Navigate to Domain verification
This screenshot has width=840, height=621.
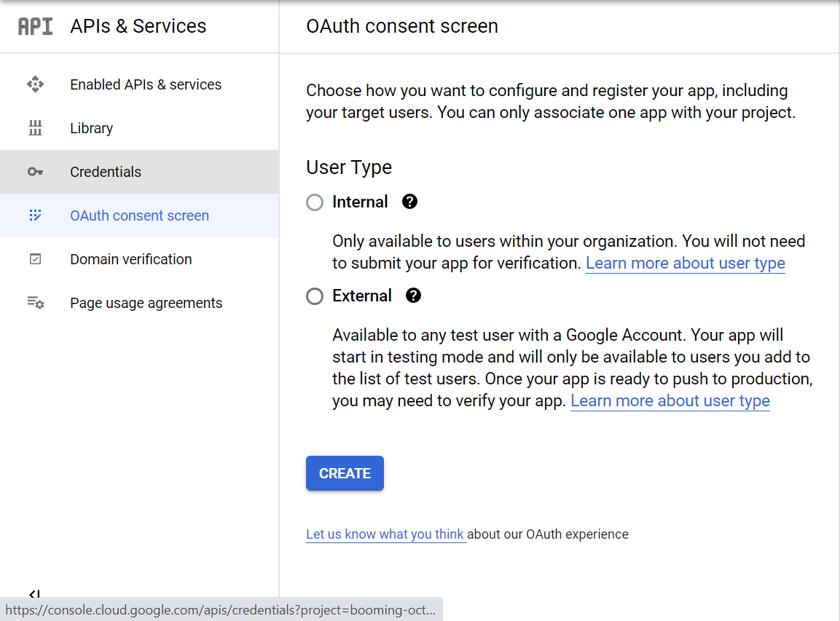click(x=130, y=259)
